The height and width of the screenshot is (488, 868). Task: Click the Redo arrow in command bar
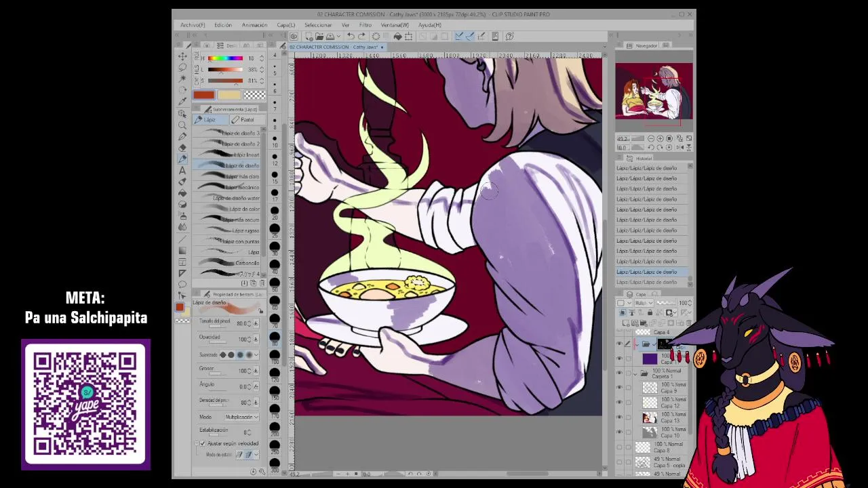click(361, 37)
